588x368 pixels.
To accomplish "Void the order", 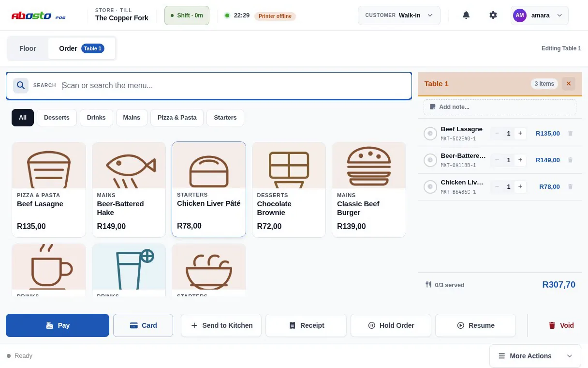I will click(561, 325).
